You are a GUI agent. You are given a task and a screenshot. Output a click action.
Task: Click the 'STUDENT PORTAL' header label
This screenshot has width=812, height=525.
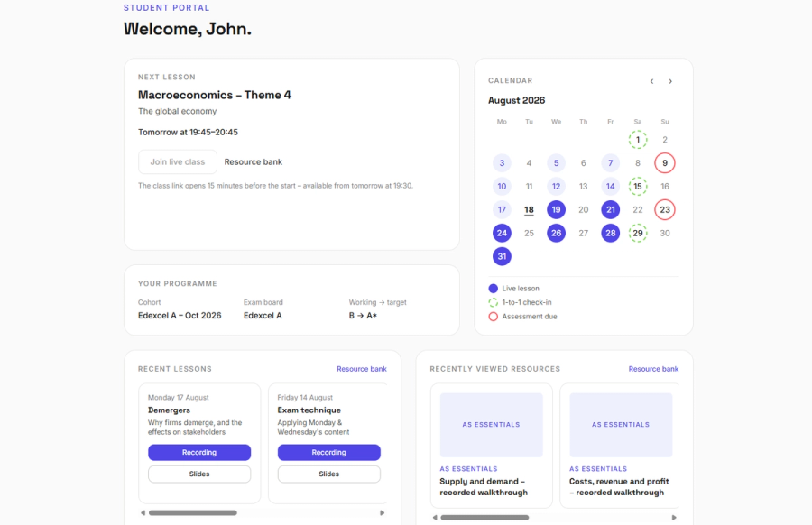point(166,8)
